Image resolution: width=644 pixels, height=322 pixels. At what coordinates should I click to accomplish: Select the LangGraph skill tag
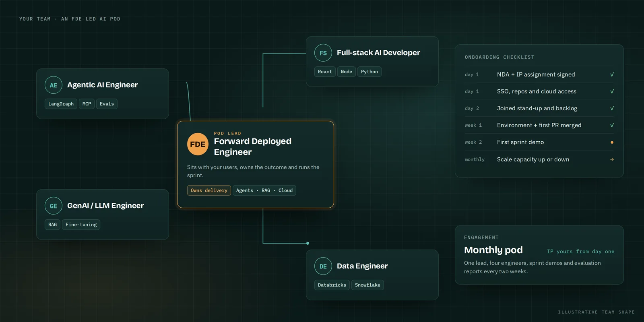[61, 104]
